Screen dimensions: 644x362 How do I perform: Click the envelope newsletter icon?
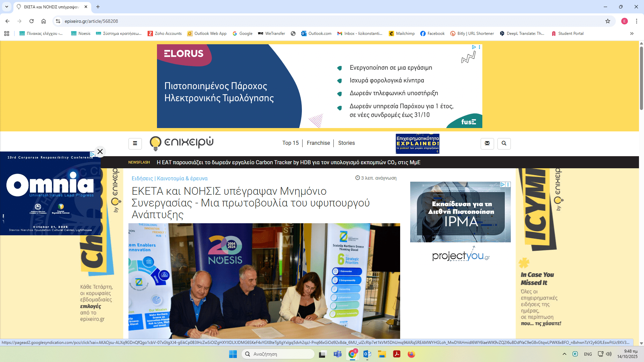[487, 143]
